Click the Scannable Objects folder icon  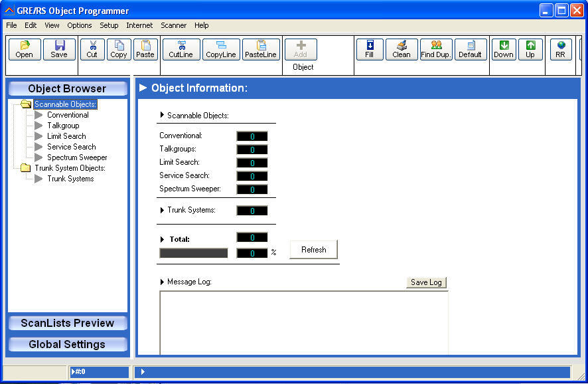26,104
